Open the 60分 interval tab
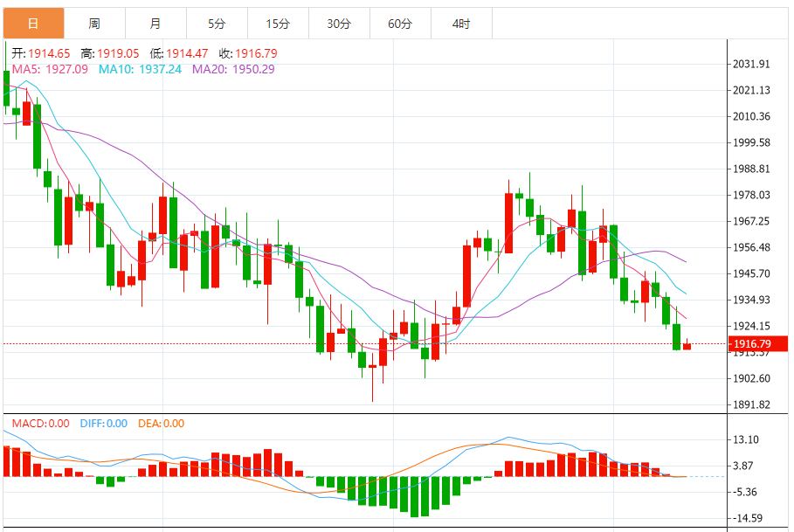 coord(401,24)
